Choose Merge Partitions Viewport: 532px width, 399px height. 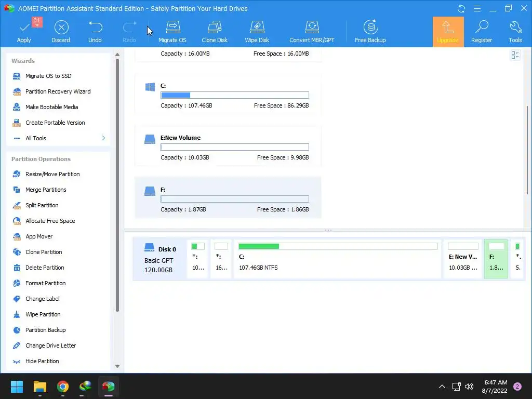(46, 190)
